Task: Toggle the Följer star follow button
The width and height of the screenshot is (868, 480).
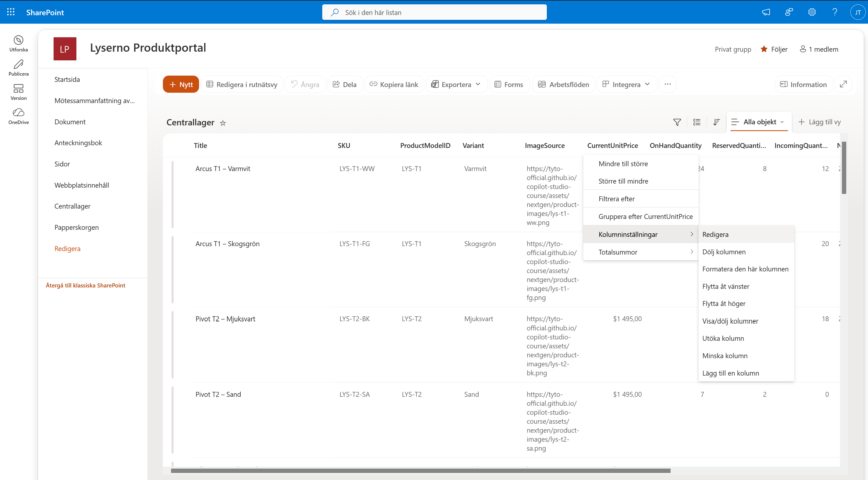Action: point(774,49)
